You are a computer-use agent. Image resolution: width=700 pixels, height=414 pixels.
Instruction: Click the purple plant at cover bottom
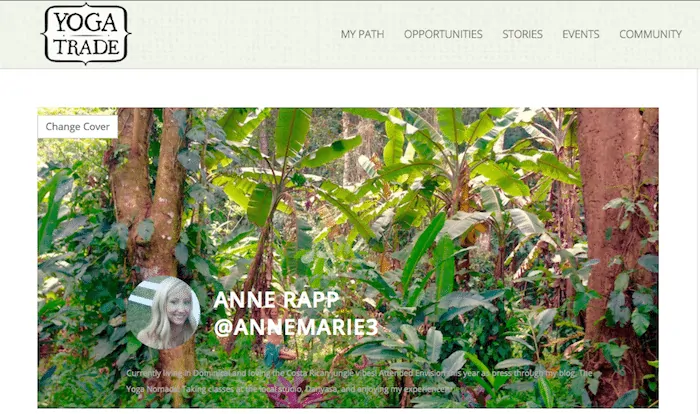pyautogui.click(x=292, y=393)
